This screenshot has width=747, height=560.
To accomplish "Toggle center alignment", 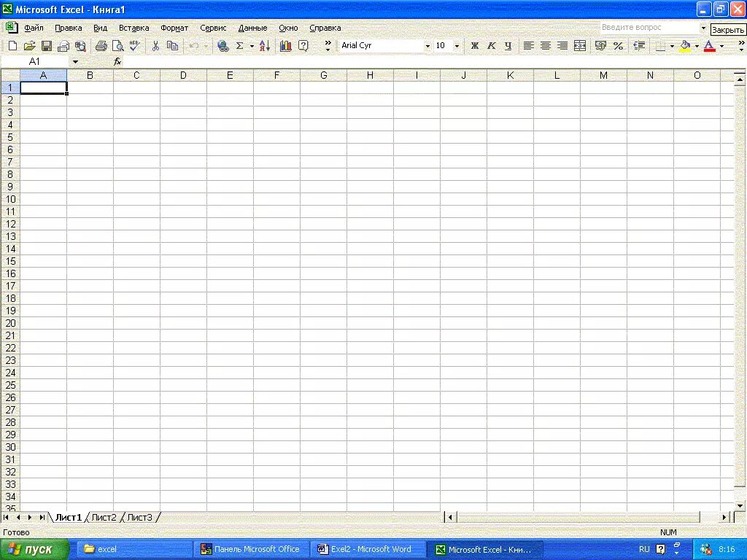I will (x=546, y=46).
